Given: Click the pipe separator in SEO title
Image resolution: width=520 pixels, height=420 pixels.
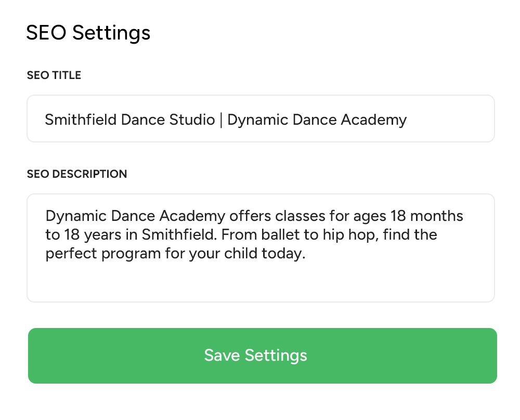Looking at the screenshot, I should (221, 120).
